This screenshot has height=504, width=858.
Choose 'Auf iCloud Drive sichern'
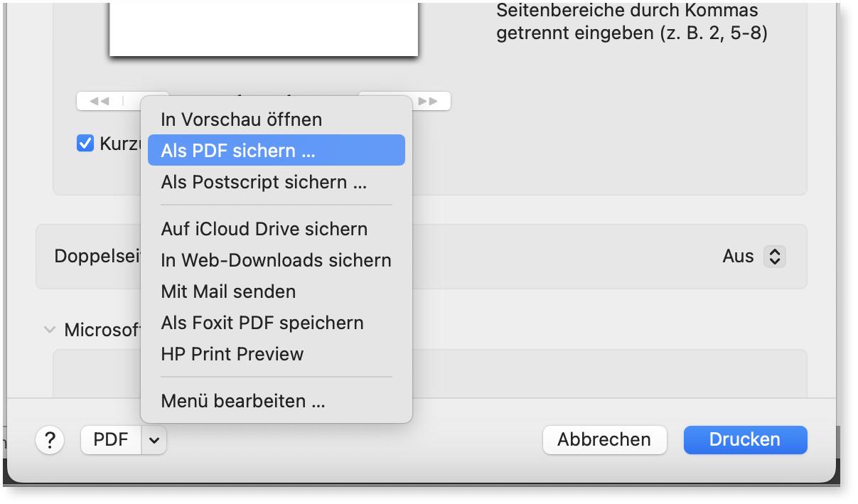[264, 229]
